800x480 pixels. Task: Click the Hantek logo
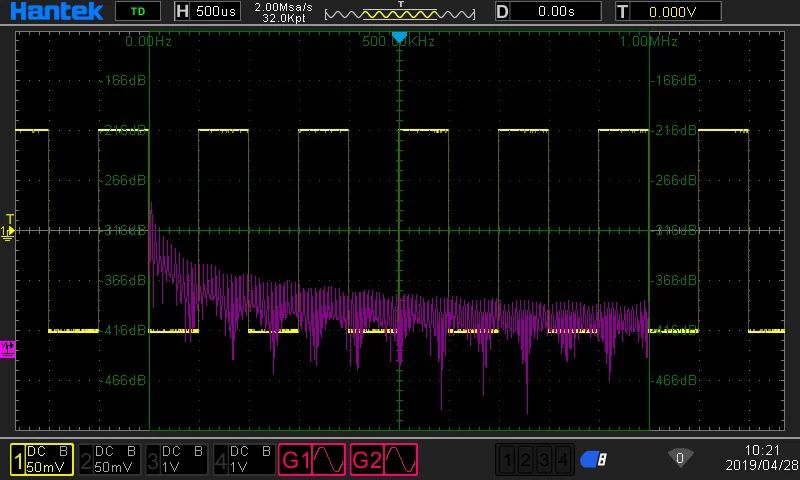(x=52, y=12)
